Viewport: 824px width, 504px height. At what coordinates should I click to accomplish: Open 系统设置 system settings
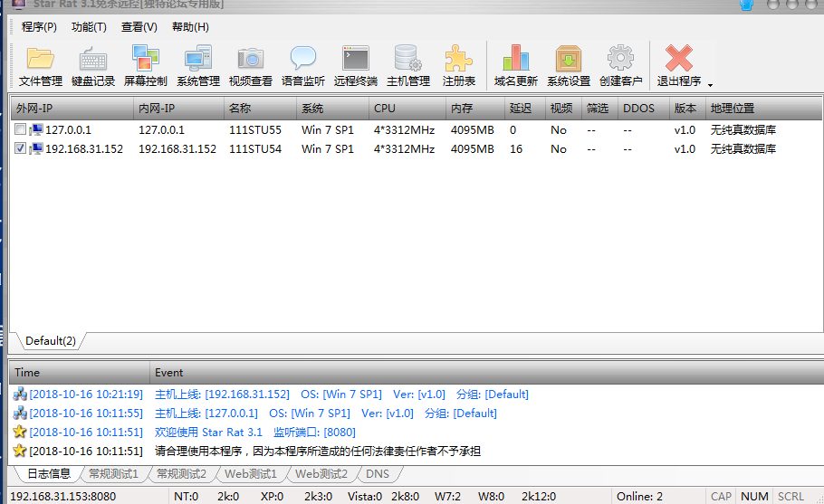[x=569, y=66]
